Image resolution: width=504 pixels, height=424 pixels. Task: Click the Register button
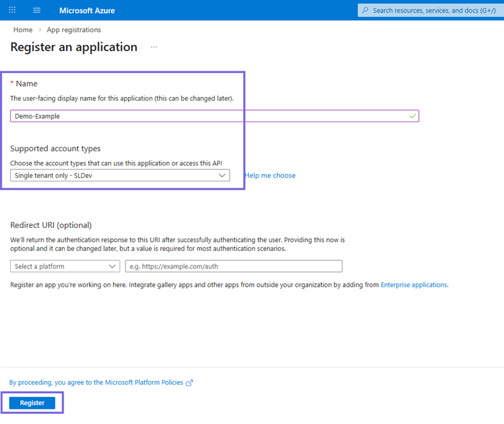pos(31,403)
